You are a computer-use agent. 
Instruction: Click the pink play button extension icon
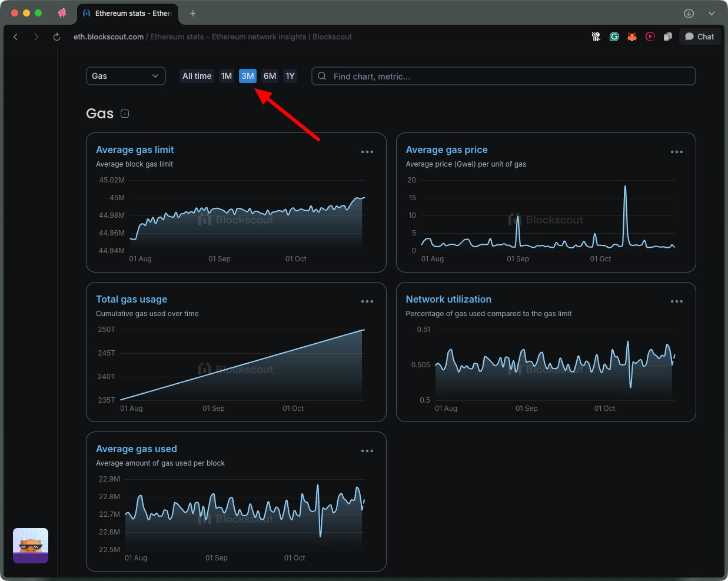tap(650, 36)
